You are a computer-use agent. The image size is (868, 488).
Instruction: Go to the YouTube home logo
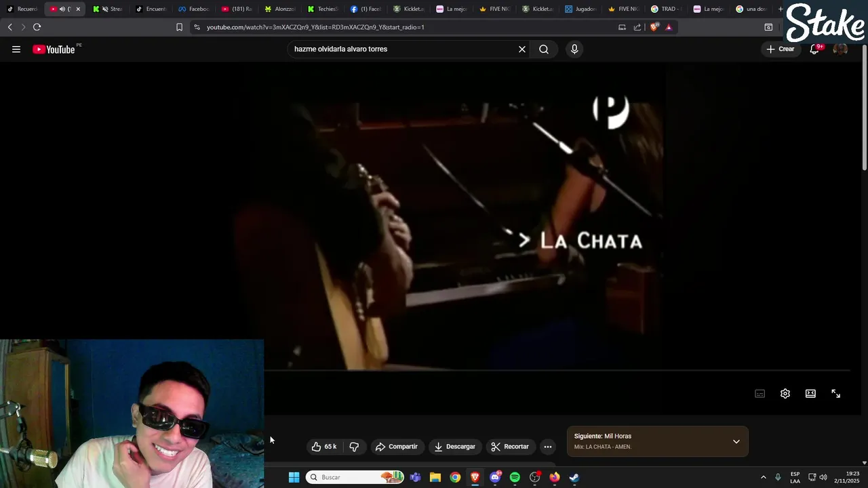coord(54,49)
